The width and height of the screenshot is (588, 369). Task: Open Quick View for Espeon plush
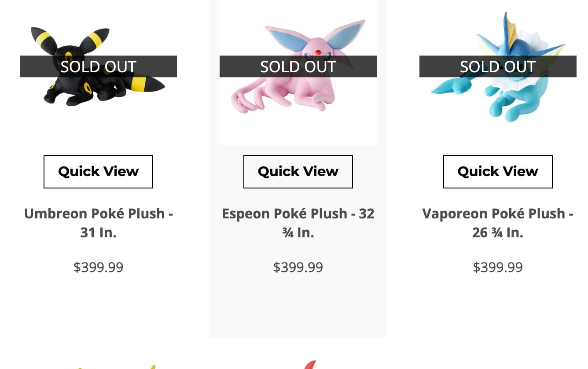click(298, 171)
